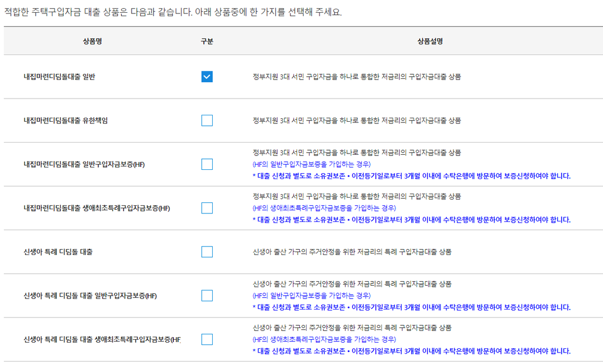Image resolution: width=603 pixels, height=364 pixels.
Task: Click the 구분 column header
Action: [x=207, y=41]
